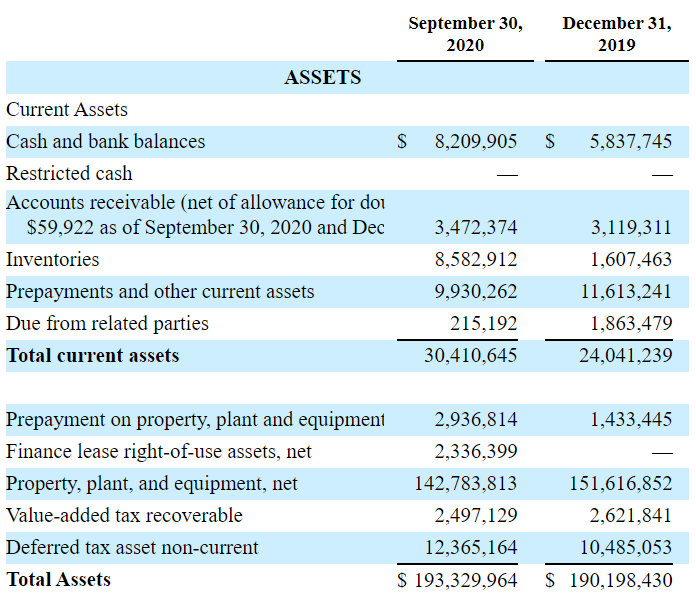Select the Due from related parties label
The height and width of the screenshot is (593, 696).
107,324
